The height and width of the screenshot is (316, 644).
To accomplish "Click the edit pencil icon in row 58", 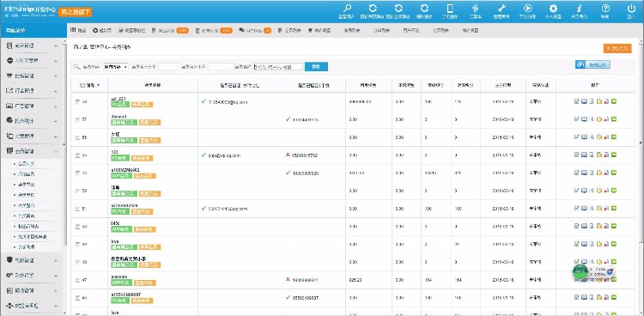I will pos(577,101).
